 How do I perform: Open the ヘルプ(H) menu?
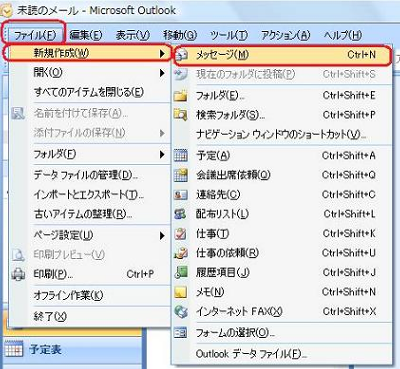tap(343, 35)
